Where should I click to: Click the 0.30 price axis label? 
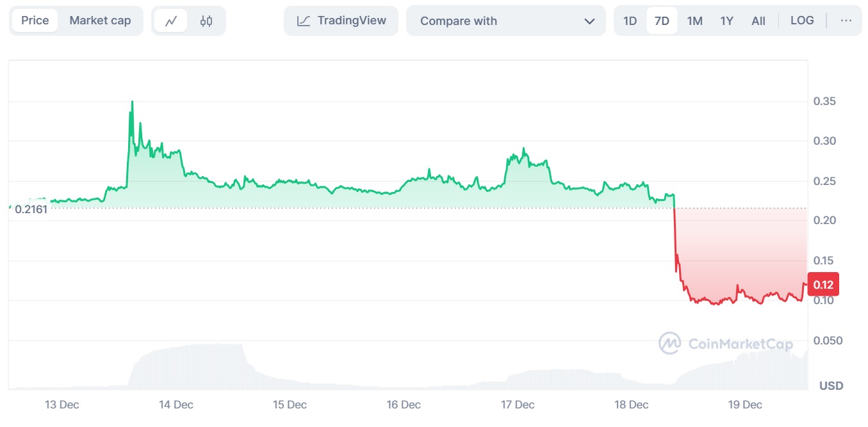tap(824, 141)
